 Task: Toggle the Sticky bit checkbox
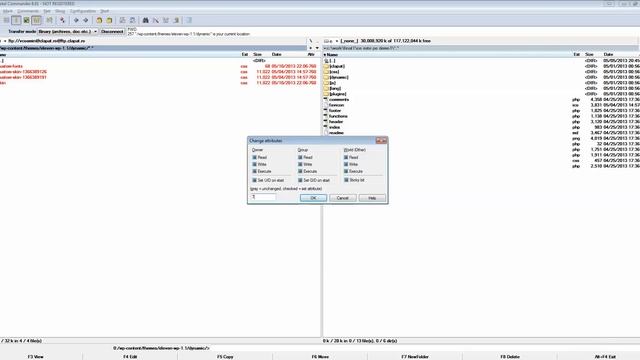click(346, 180)
